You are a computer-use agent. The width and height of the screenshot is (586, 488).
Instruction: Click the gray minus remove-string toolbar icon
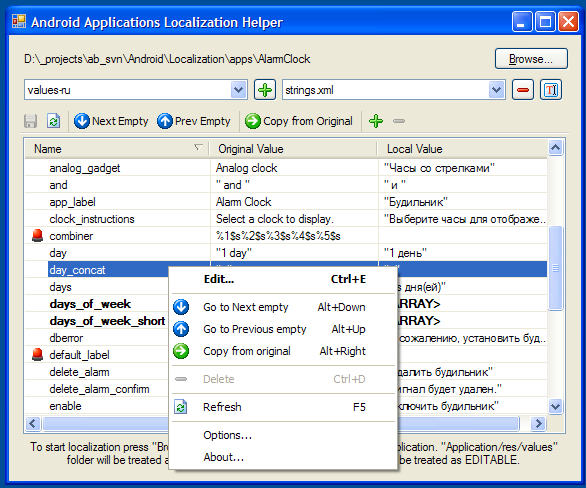(x=399, y=121)
